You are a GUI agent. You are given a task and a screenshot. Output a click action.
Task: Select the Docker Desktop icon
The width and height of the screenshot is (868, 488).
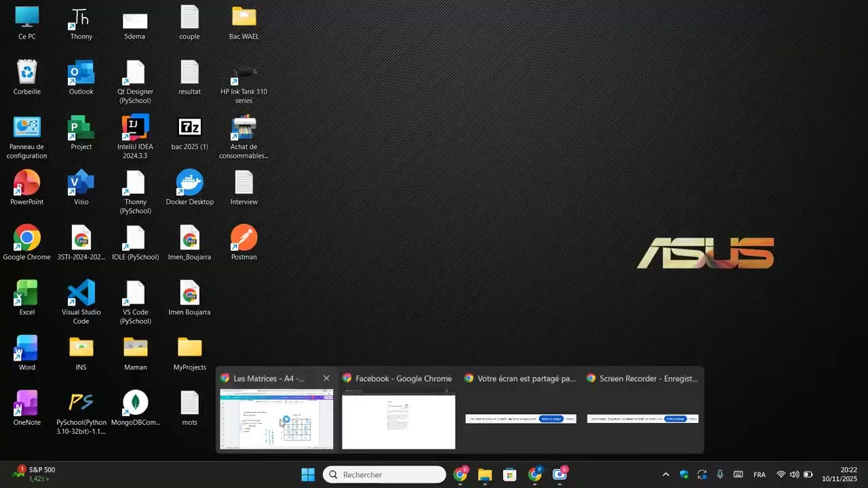click(x=190, y=188)
